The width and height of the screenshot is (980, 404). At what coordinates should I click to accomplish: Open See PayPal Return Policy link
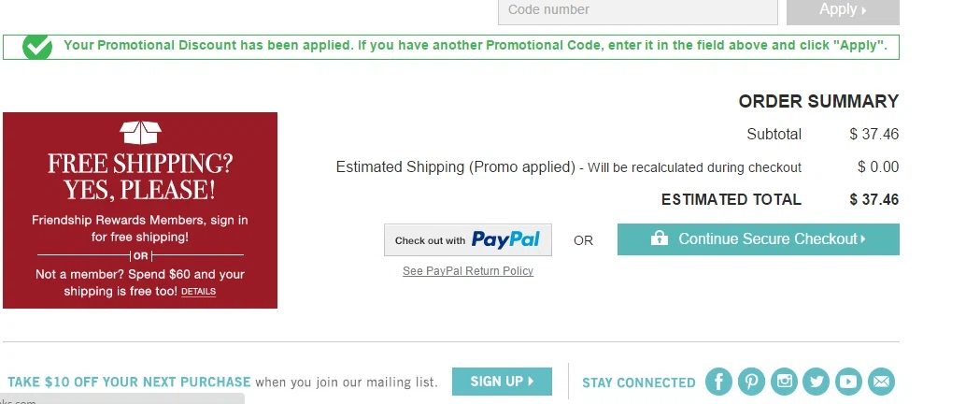[468, 271]
